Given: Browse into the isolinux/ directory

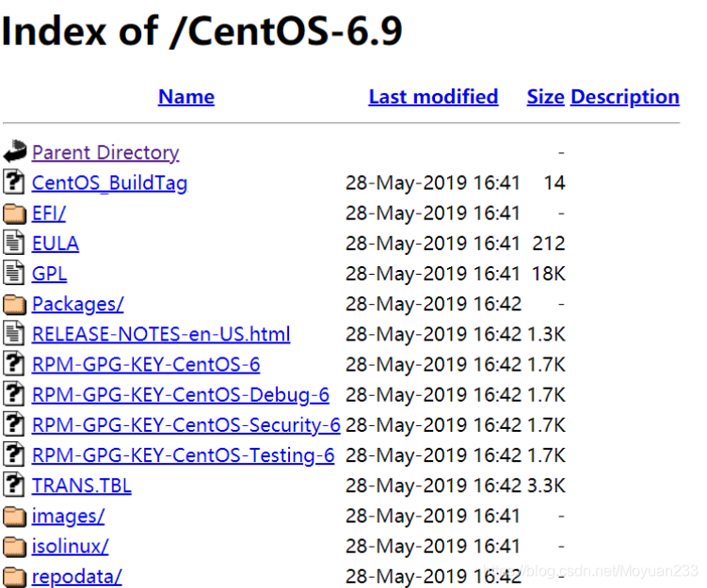Looking at the screenshot, I should [x=70, y=546].
